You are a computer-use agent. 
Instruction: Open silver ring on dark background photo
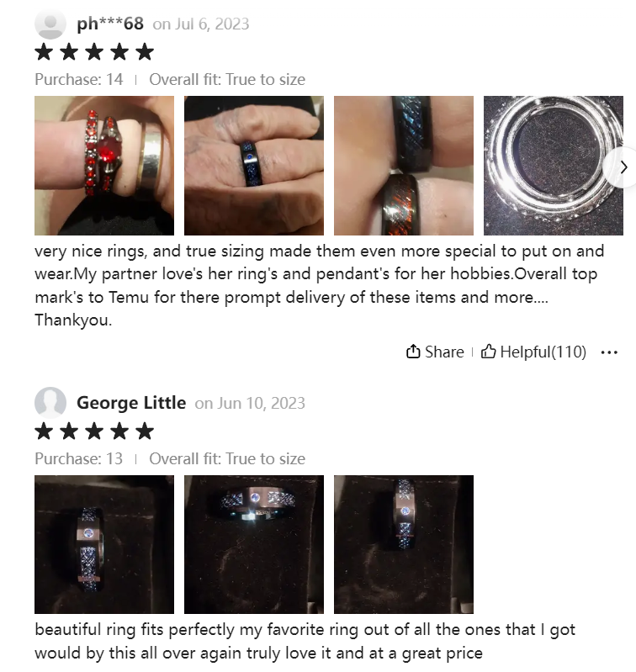554,166
